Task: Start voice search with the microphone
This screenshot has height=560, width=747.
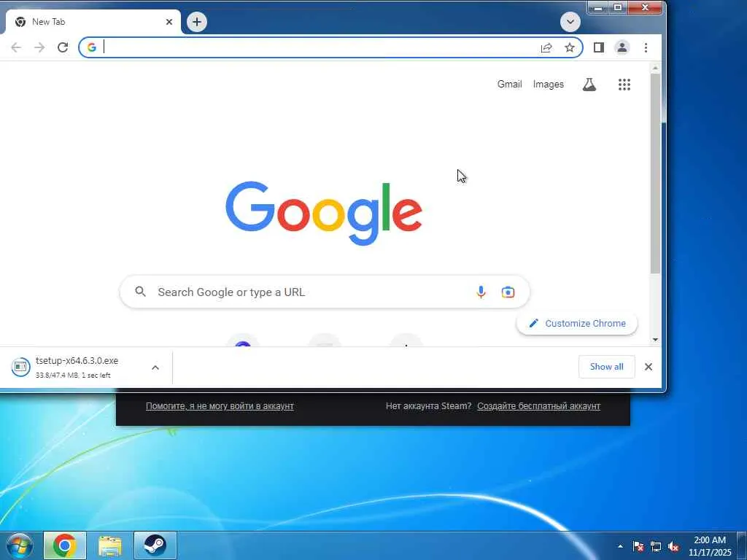Action: (x=481, y=292)
